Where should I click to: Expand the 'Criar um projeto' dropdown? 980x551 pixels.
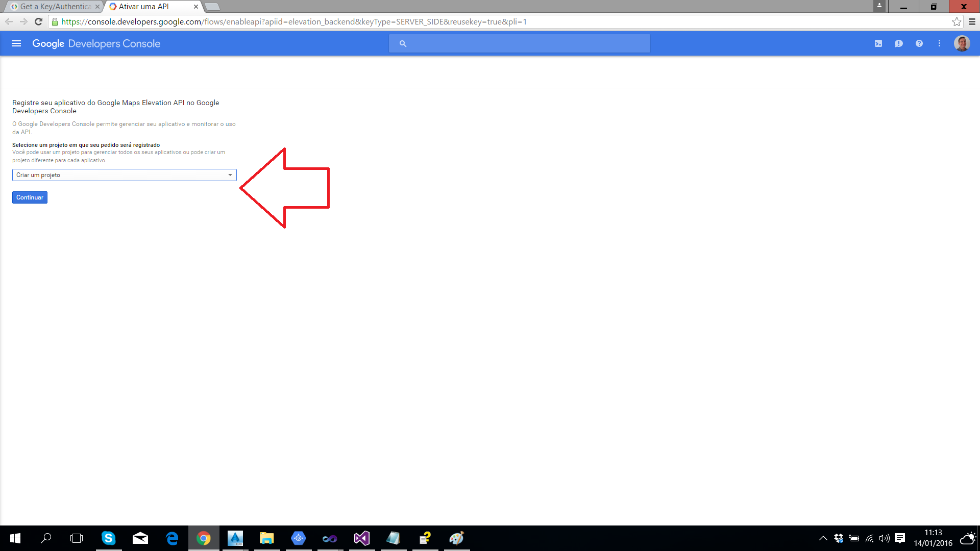pyautogui.click(x=124, y=175)
